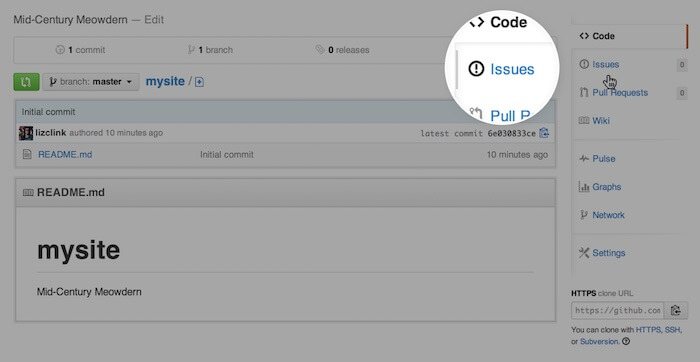Click the new file plus icon beside mysite
The image size is (700, 362).
click(200, 82)
